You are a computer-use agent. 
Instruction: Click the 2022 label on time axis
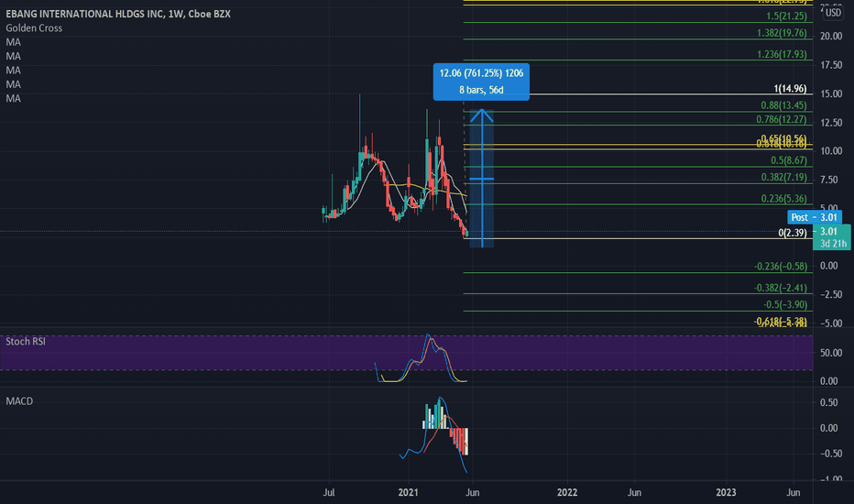click(x=567, y=492)
